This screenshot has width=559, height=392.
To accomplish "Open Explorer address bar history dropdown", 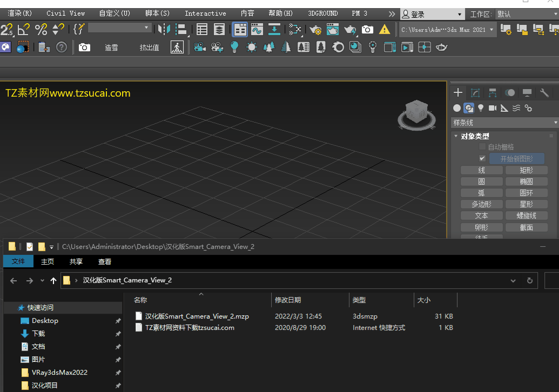I will pos(513,280).
